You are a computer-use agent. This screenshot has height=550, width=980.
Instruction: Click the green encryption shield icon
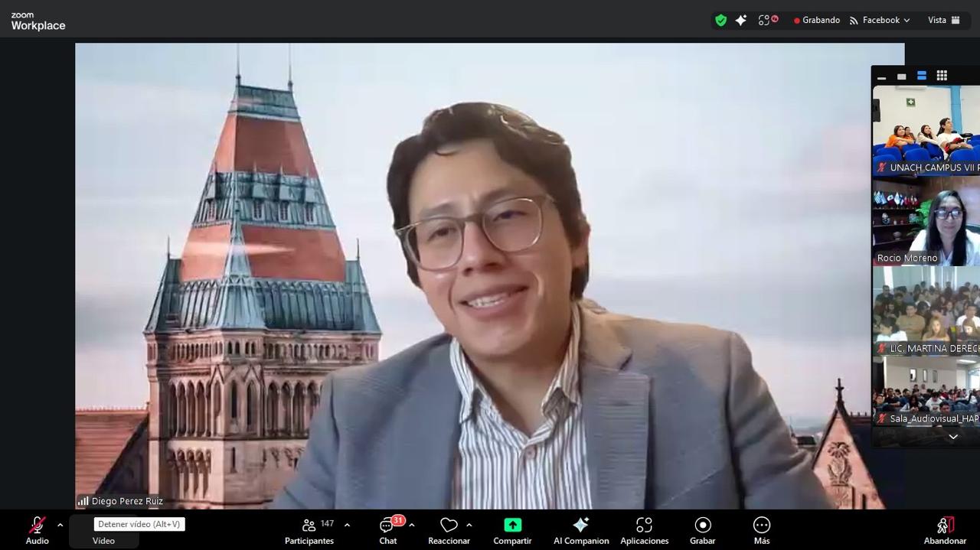tap(720, 21)
